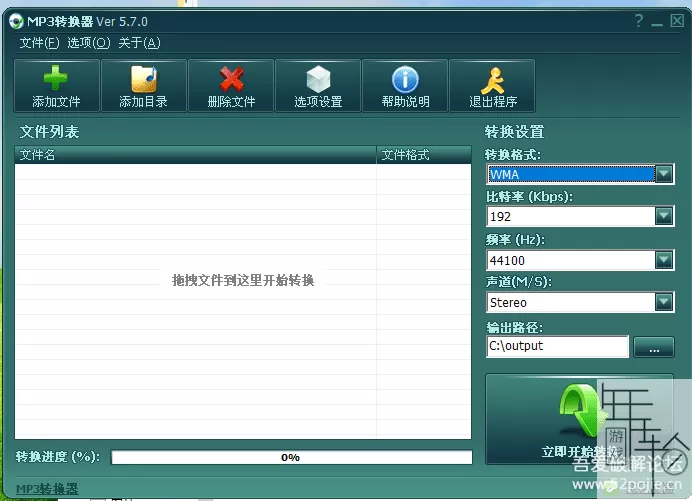This screenshot has height=501, width=692.
Task: Open 添加目录 folder toolbar button
Action: point(143,86)
